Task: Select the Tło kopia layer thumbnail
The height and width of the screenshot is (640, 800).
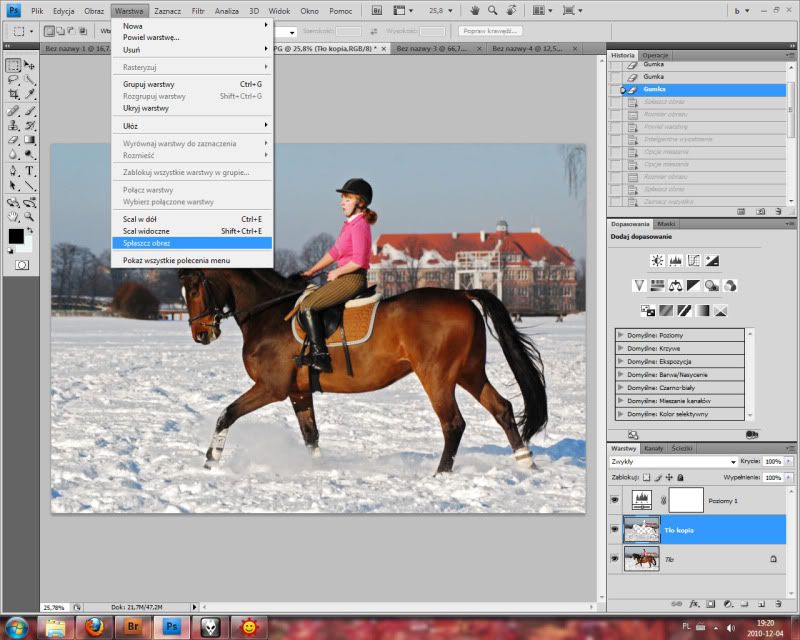Action: pyautogui.click(x=641, y=530)
